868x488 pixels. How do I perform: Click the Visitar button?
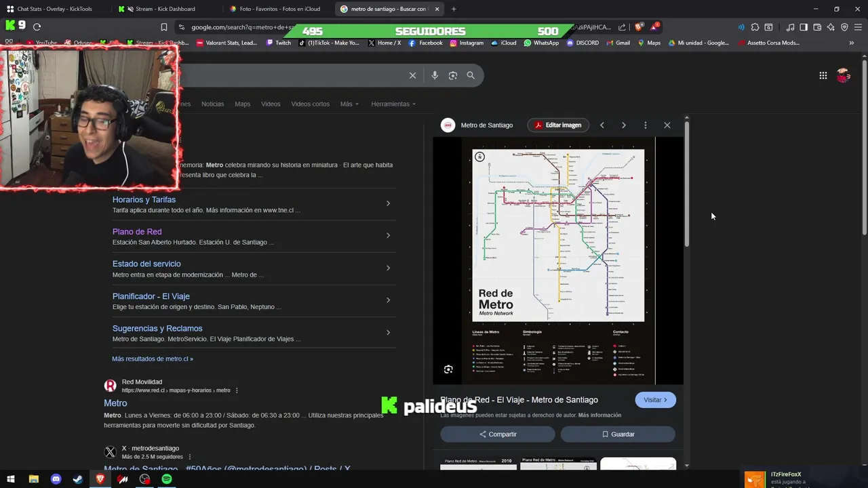[655, 400]
